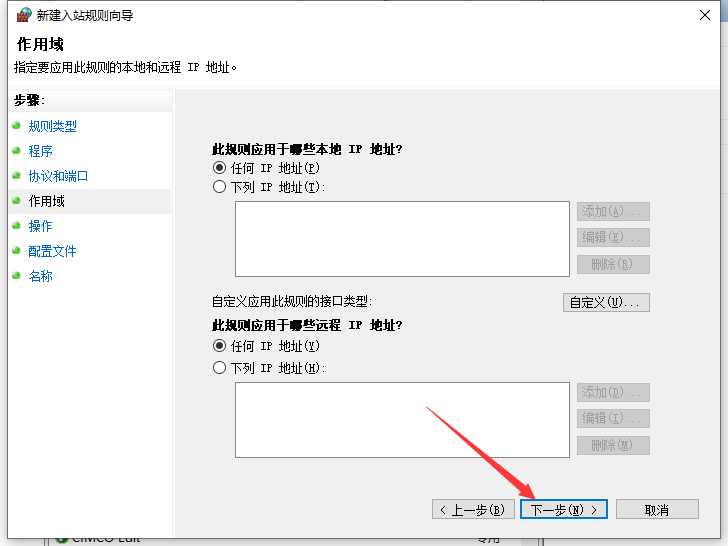The height and width of the screenshot is (546, 728).
Task: Click green bullet beside 规则类型 step
Action: pyautogui.click(x=16, y=126)
